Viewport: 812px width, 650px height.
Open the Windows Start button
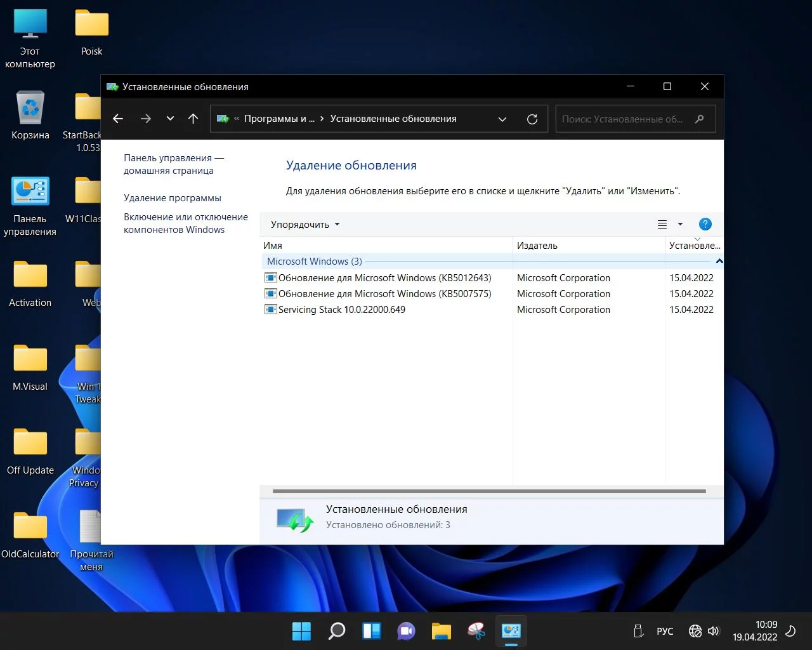pyautogui.click(x=301, y=631)
